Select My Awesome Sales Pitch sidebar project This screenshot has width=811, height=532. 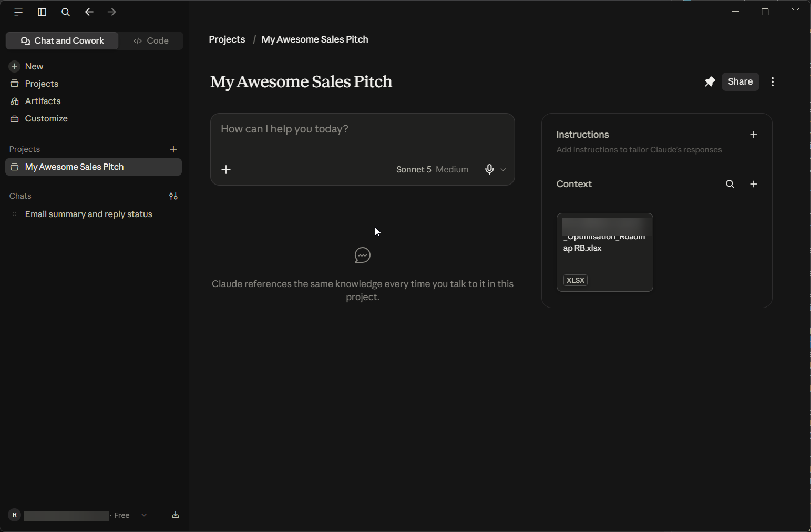point(94,167)
